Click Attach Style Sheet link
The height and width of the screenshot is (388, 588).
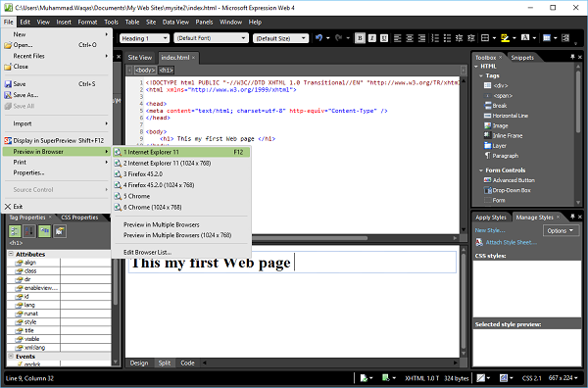(512, 242)
